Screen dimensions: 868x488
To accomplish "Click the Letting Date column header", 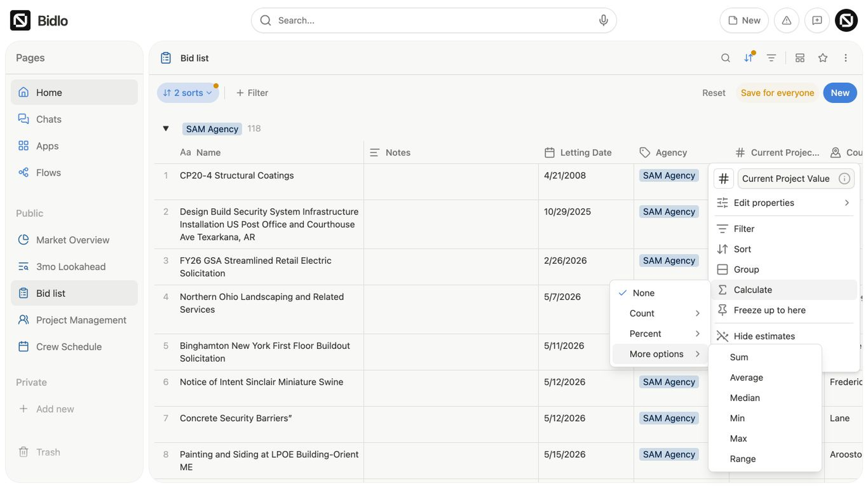I will (586, 153).
